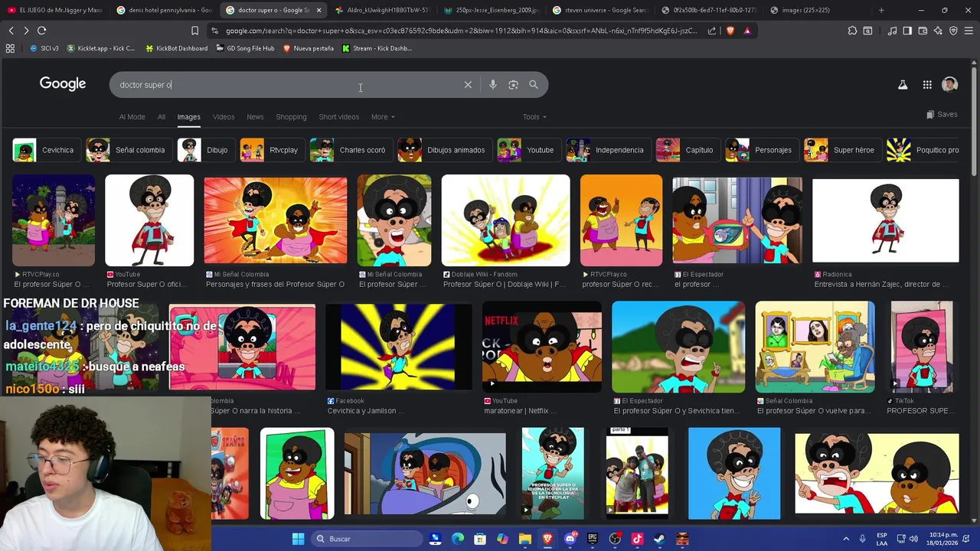980x551 pixels.
Task: Show hidden system tray icons
Action: pyautogui.click(x=846, y=539)
